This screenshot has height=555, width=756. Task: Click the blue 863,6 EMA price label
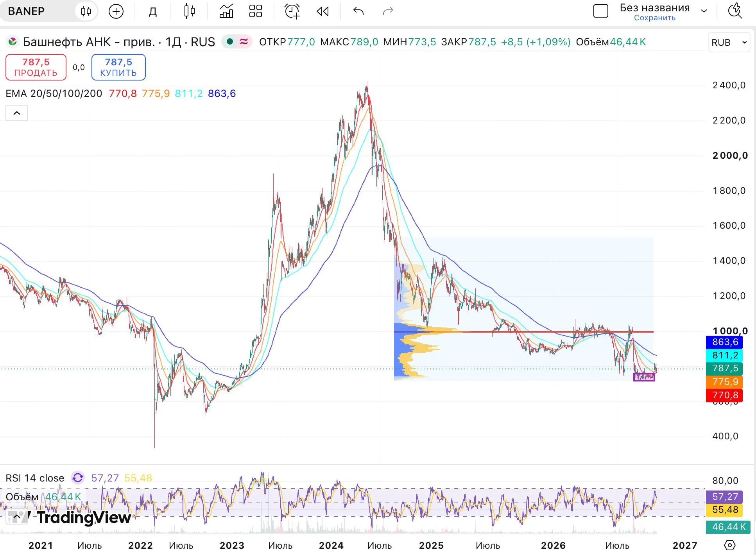point(724,342)
